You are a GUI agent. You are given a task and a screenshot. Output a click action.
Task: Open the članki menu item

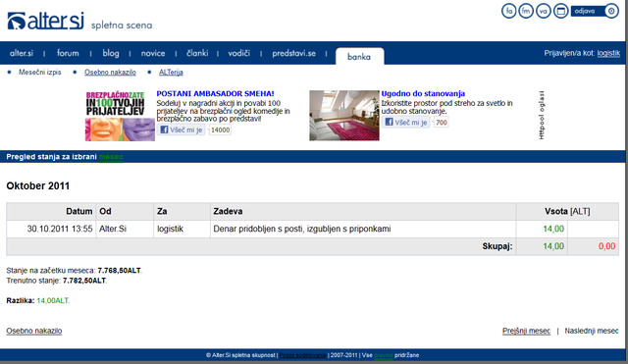(197, 53)
